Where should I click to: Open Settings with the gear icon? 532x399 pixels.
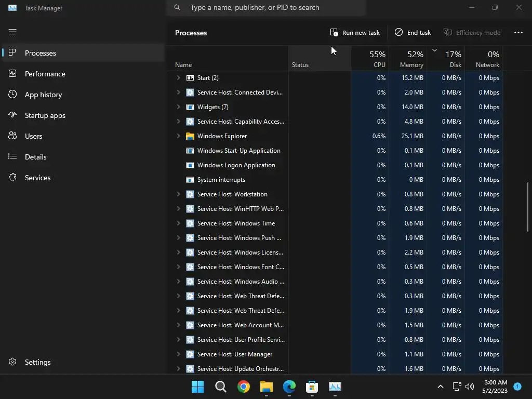click(12, 362)
